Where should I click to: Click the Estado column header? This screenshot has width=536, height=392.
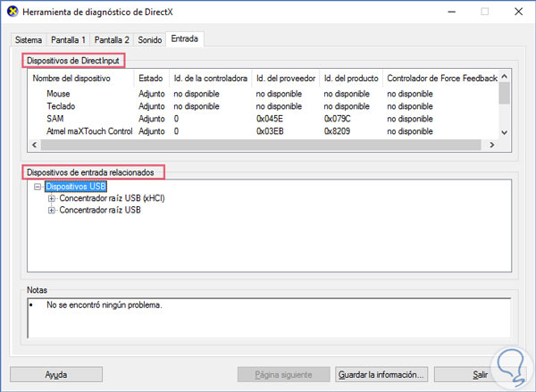pos(152,79)
